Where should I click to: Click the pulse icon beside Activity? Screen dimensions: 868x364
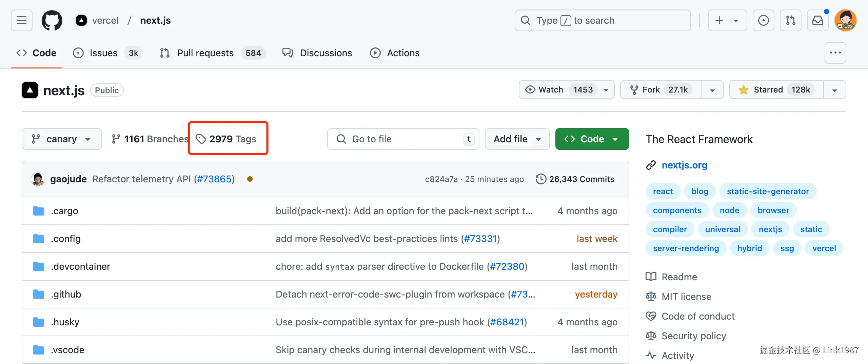coord(651,356)
